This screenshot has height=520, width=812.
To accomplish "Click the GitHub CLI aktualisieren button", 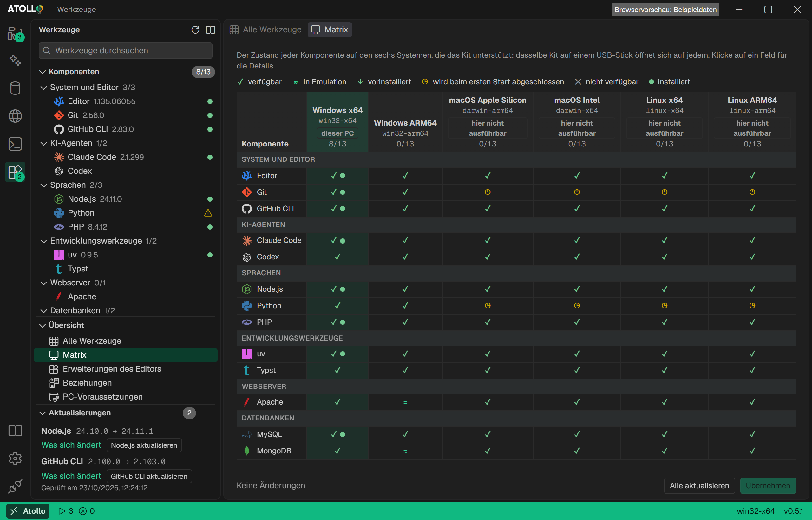I will coord(149,476).
